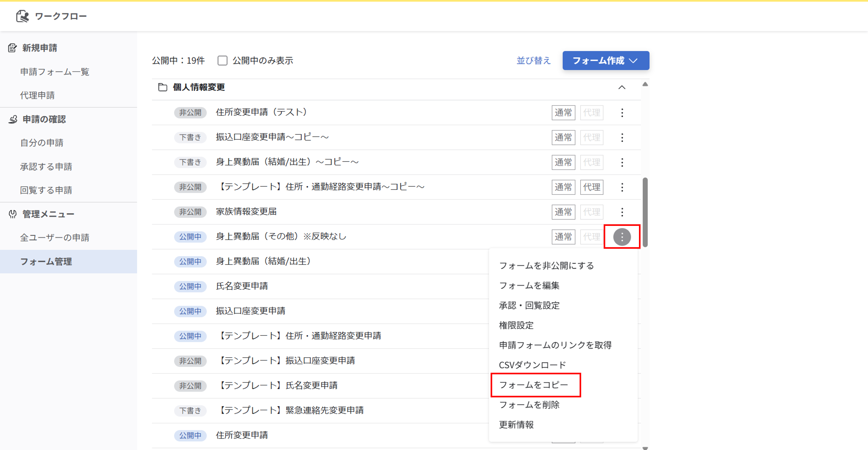Open the フォーム作成 dropdown button

pos(605,61)
